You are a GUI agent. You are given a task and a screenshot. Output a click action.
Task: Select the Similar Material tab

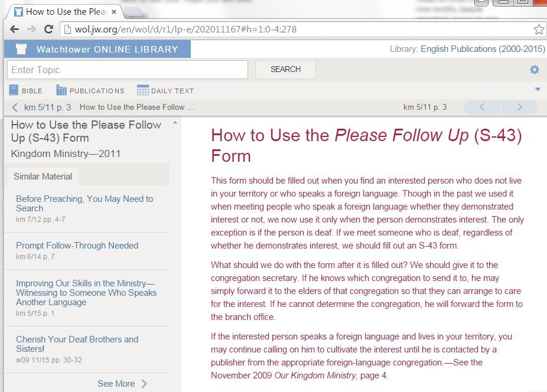pos(43,177)
